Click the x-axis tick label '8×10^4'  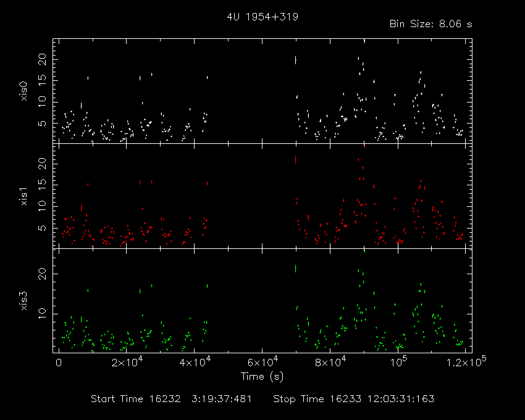[330, 362]
